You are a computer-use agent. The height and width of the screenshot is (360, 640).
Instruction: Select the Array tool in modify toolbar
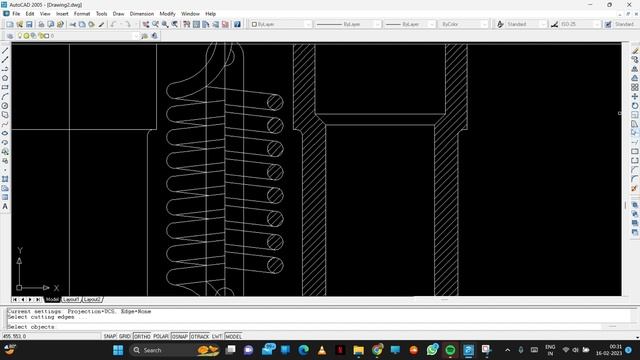pos(635,87)
